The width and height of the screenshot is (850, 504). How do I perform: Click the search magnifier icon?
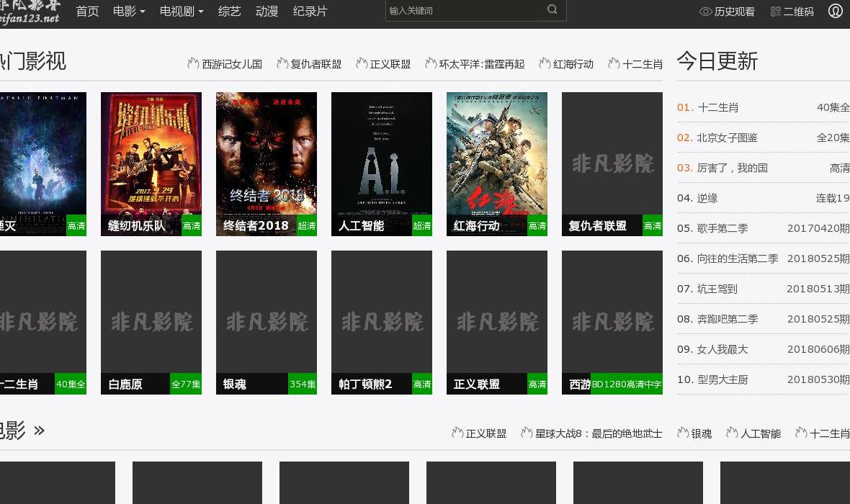552,9
